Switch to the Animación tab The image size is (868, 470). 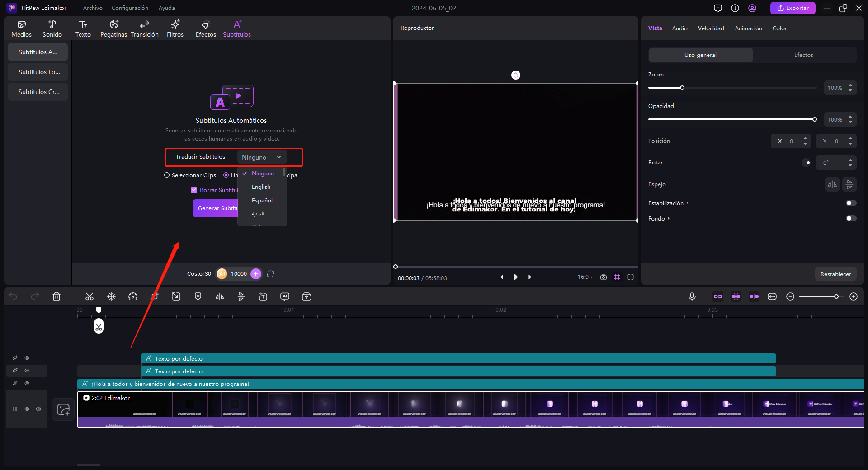(x=748, y=28)
